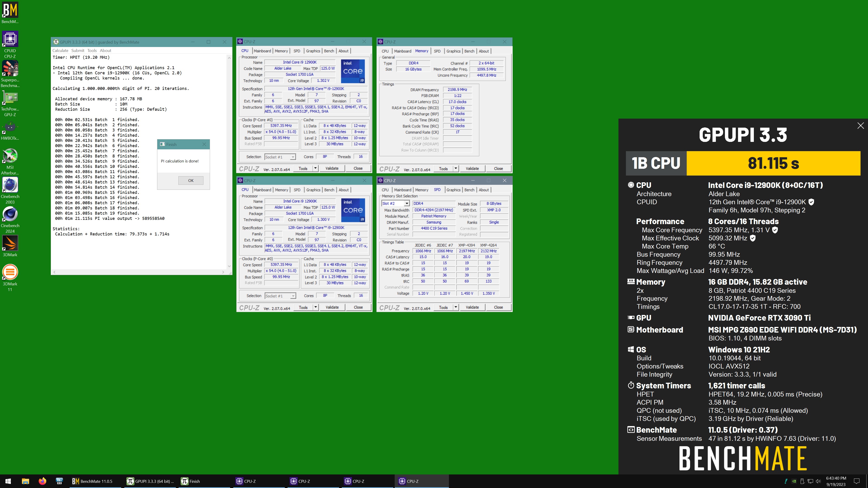Switch to BenchMate 11.0.5 taskbar item

pos(96,481)
